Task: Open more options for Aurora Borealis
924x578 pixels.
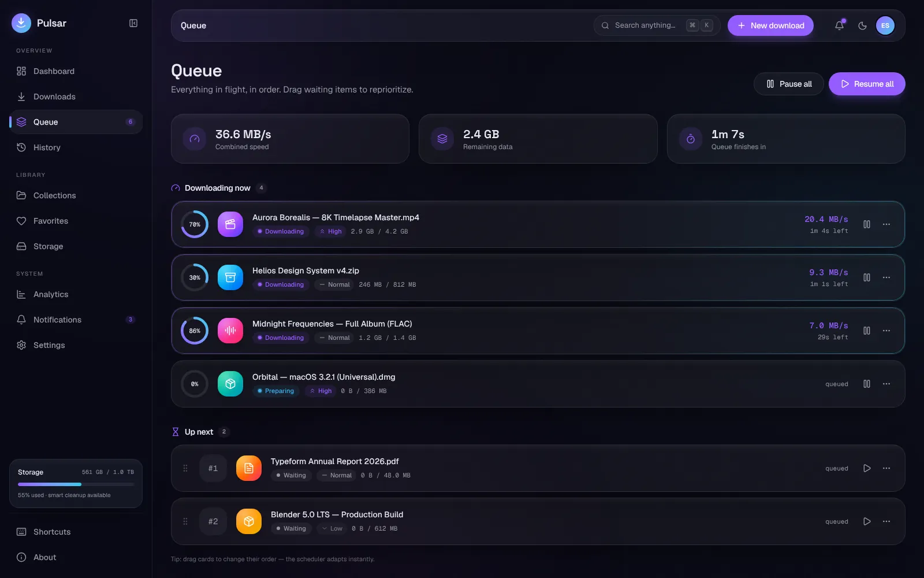Action: 886,224
